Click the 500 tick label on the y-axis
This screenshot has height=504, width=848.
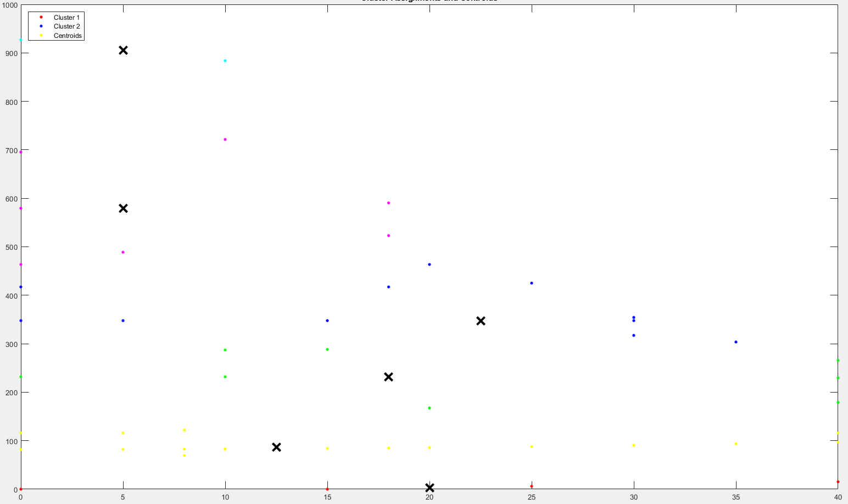10,247
